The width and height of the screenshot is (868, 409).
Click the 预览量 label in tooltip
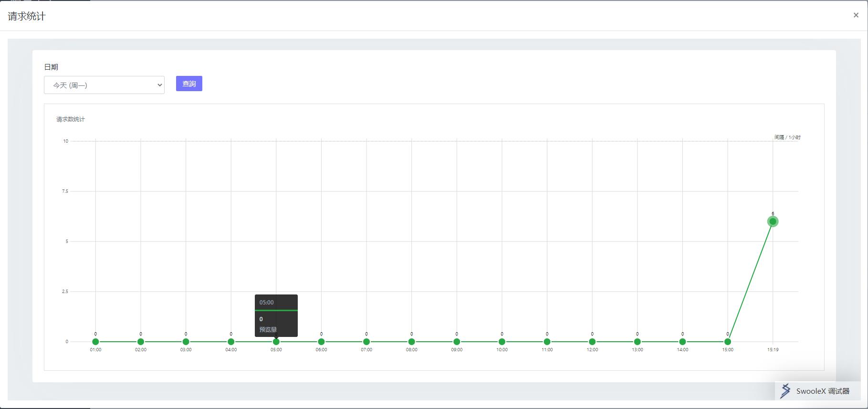coord(268,330)
